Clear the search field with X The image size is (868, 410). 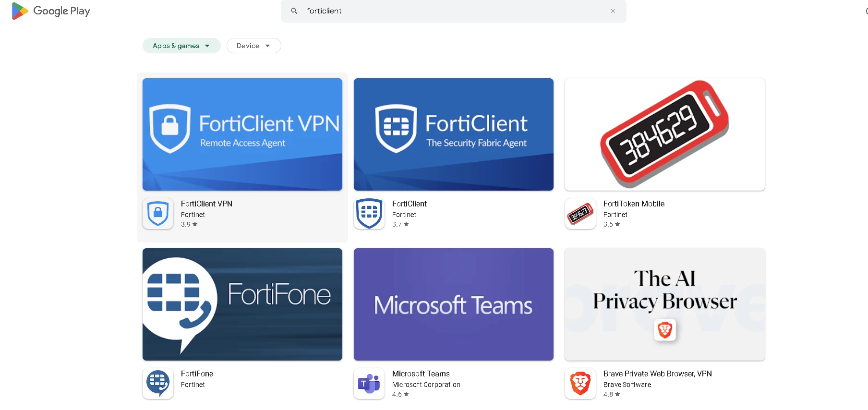613,11
